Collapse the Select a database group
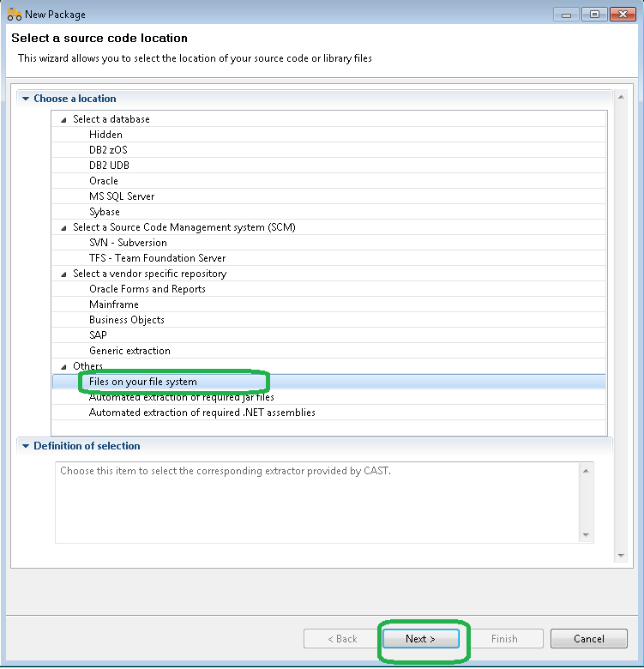The width and height of the screenshot is (644, 669). (63, 120)
